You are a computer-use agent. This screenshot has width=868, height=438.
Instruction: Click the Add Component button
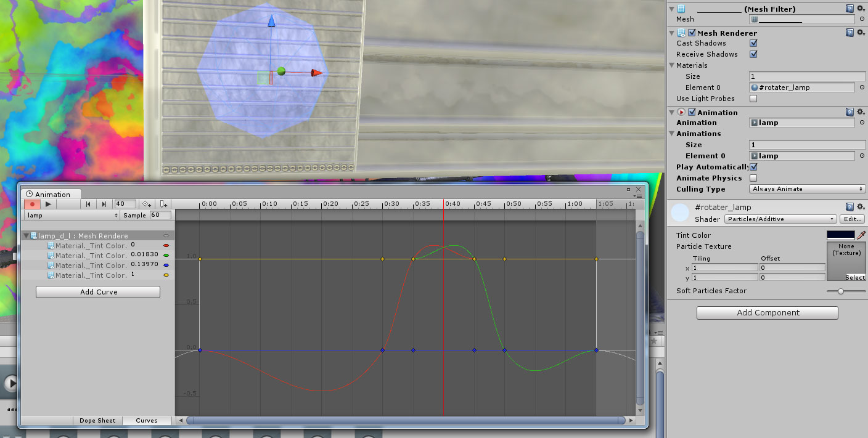[767, 313]
